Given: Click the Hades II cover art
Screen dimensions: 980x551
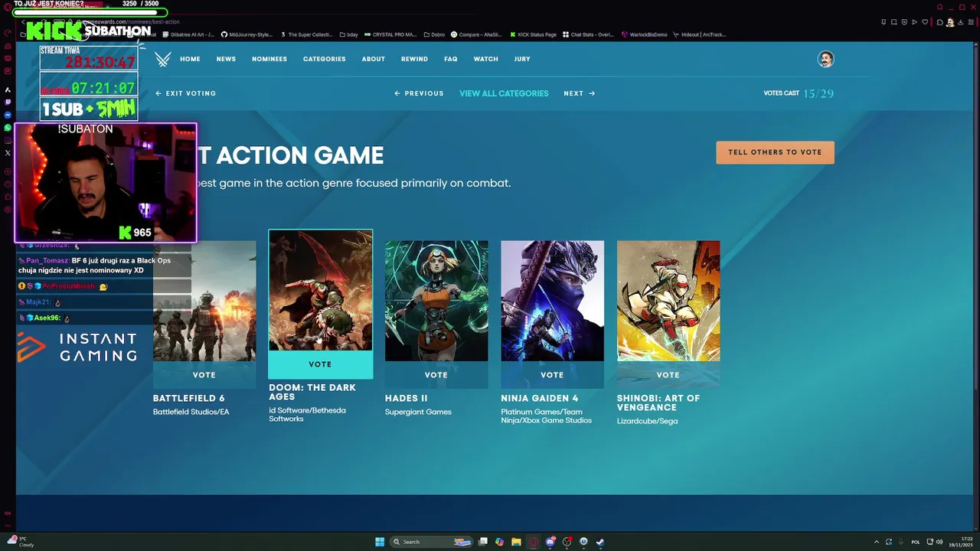Looking at the screenshot, I should pyautogui.click(x=436, y=301).
